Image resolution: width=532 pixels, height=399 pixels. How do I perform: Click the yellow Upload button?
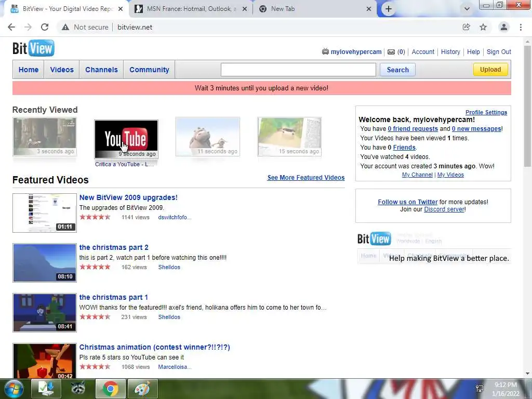490,69
